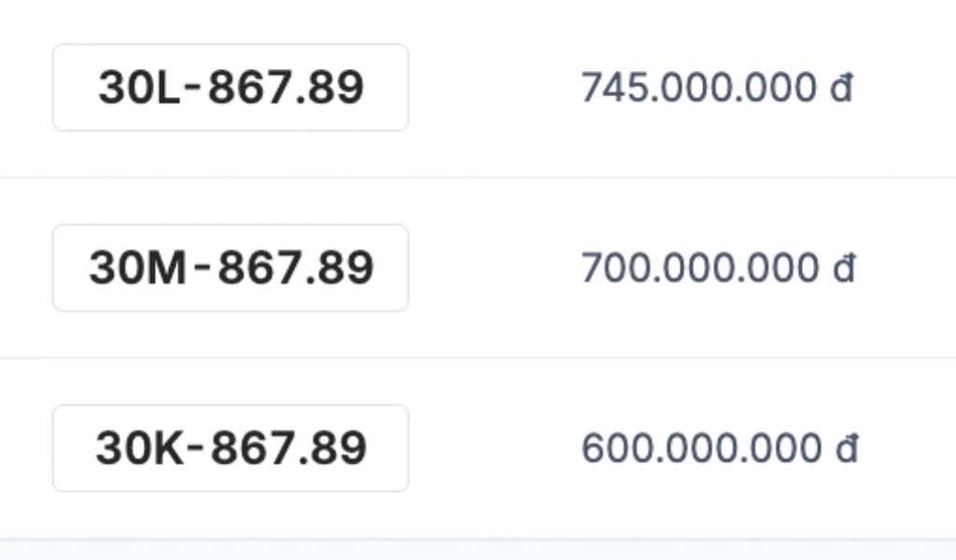Click the 745.000.000 đ price
Image resolution: width=956 pixels, height=560 pixels.
(717, 87)
